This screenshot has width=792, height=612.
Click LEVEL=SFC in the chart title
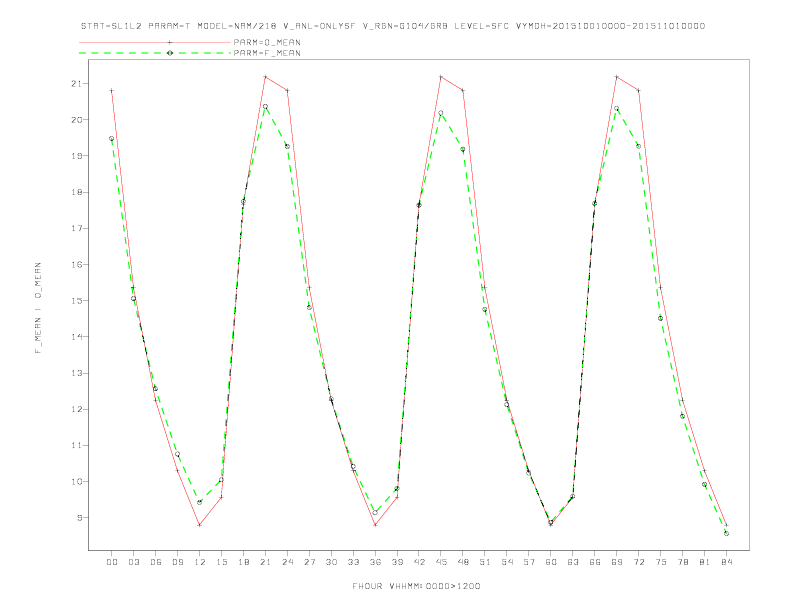pos(481,26)
